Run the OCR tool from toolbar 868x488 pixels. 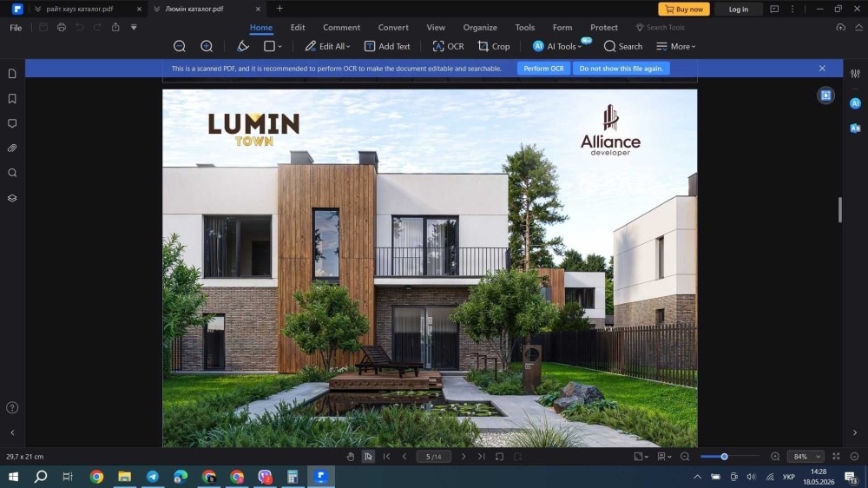tap(448, 47)
